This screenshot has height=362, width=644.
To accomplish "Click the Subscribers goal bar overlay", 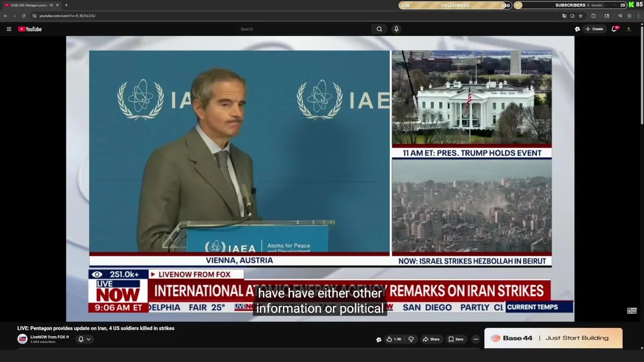I will [570, 5].
